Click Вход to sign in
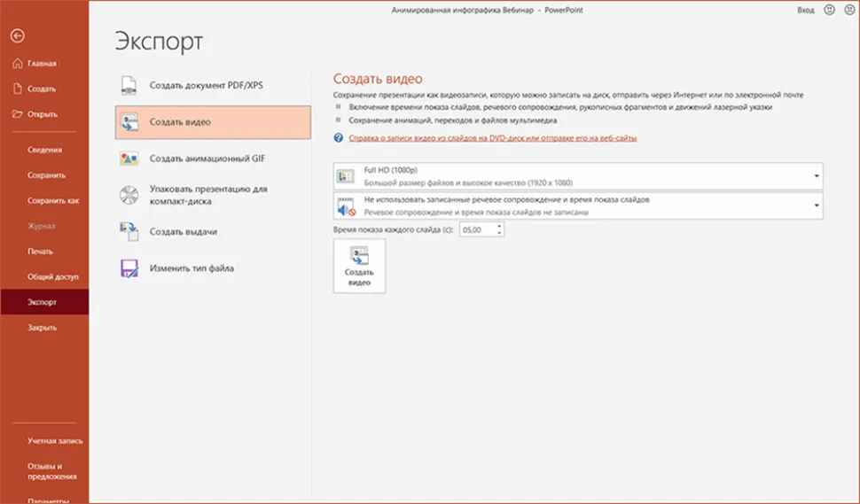Viewport: 860px width, 504px height. point(804,11)
